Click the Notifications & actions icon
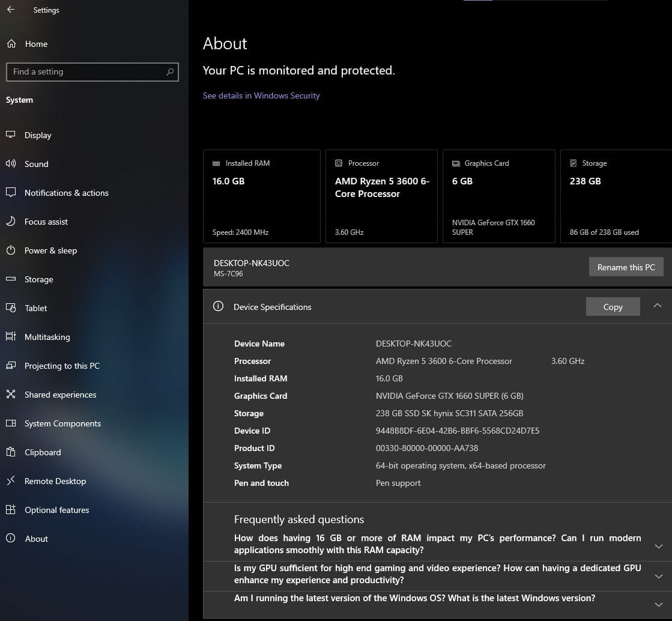The width and height of the screenshot is (672, 621). [11, 192]
